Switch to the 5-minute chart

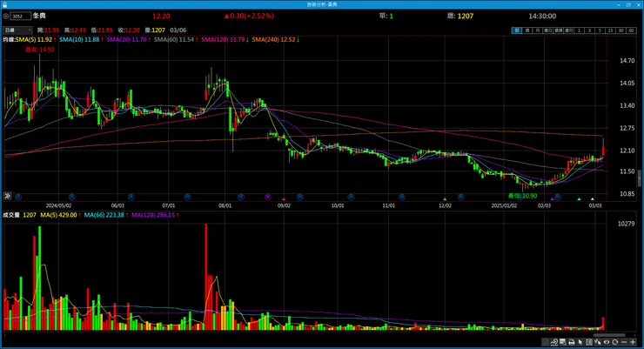click(600, 30)
